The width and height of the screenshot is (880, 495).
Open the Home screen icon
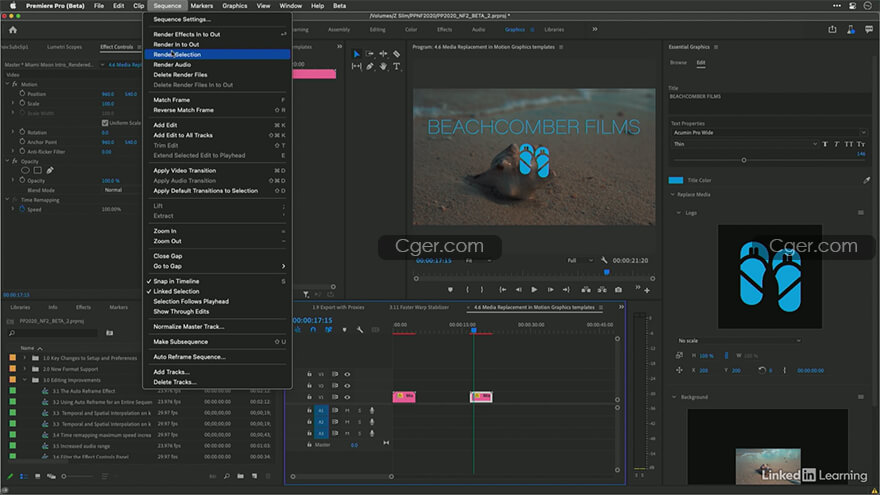pyautogui.click(x=13, y=30)
